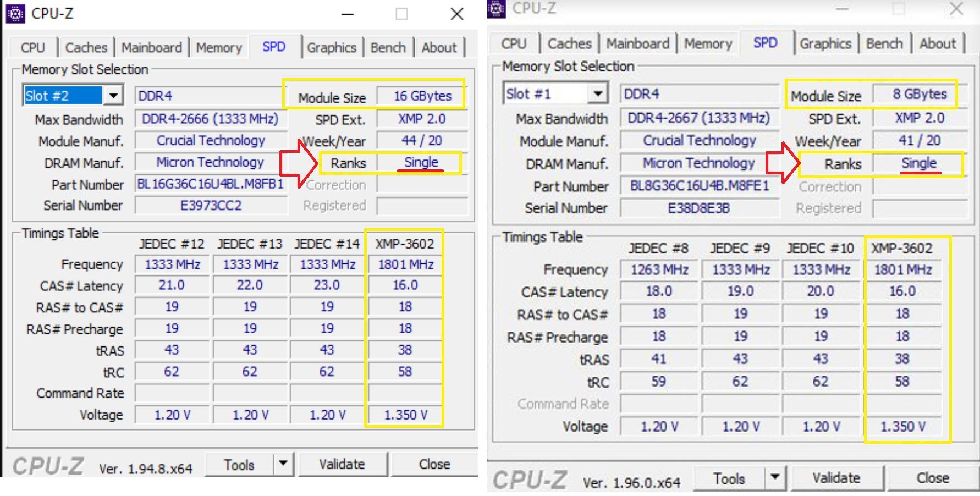Open About tab in right window

(x=938, y=43)
